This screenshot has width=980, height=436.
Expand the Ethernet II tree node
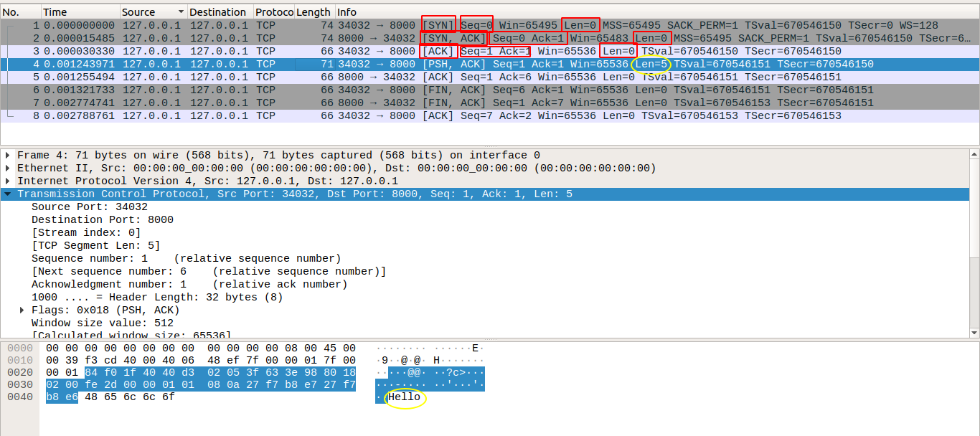8,168
